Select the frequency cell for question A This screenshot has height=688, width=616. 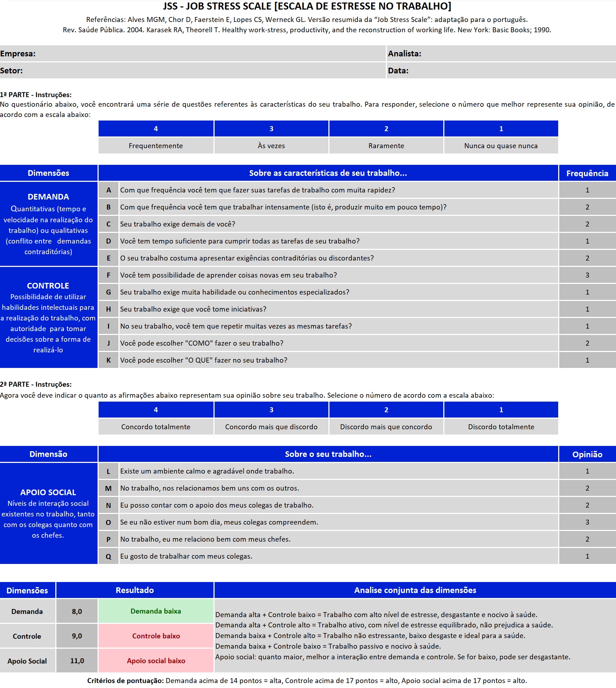[587, 190]
